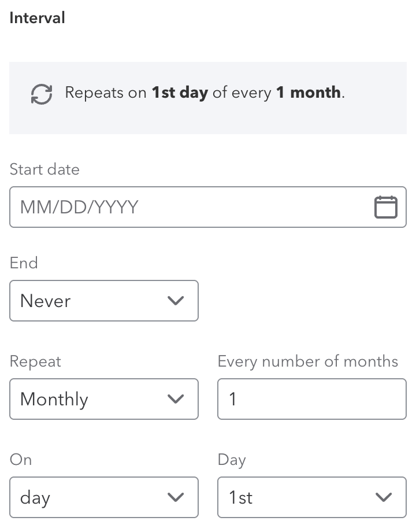
Task: Click the chevron arrow in the Monthly field
Action: point(174,399)
